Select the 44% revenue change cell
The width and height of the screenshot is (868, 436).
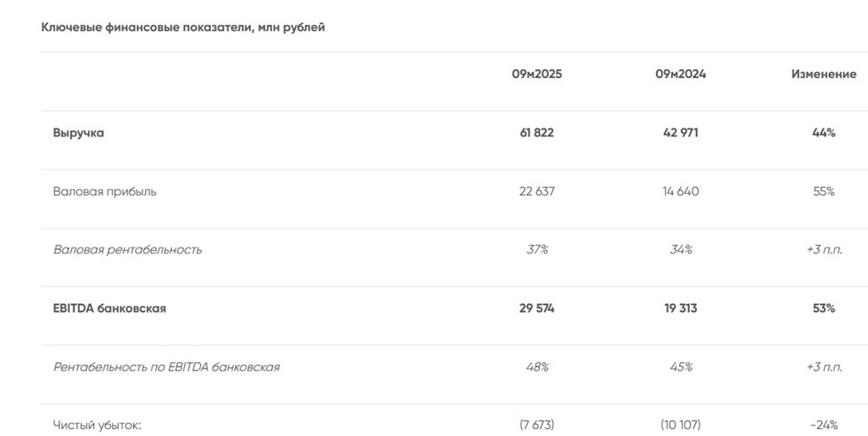coord(823,133)
